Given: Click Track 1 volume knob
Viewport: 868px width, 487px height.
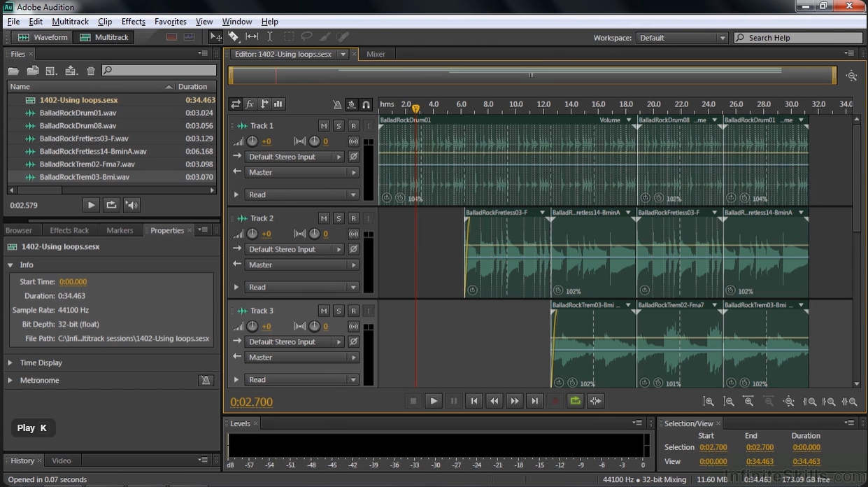Looking at the screenshot, I should pos(252,141).
